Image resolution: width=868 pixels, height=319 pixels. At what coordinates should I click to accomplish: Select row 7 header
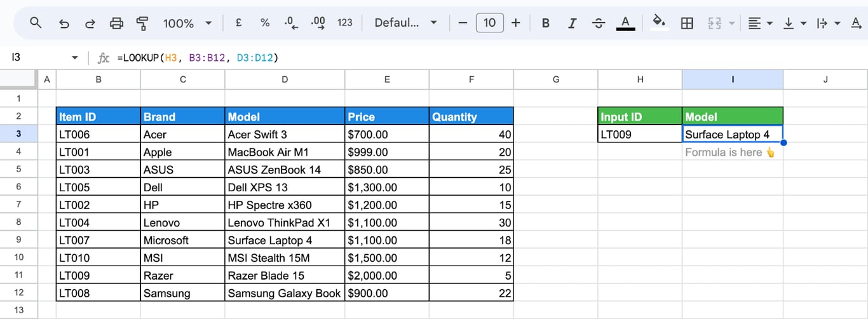pyautogui.click(x=18, y=205)
